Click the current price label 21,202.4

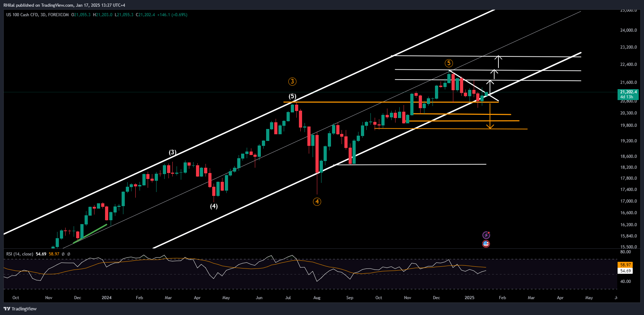(x=628, y=92)
